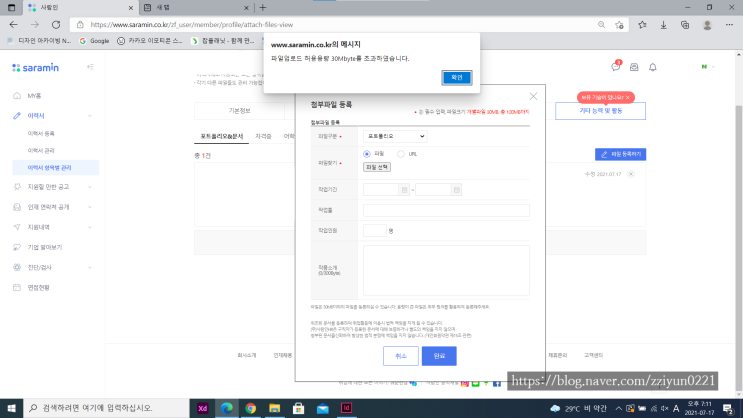Viewport: 743px width, 418px height.
Task: Click the 파일 선택 button
Action: [377, 167]
